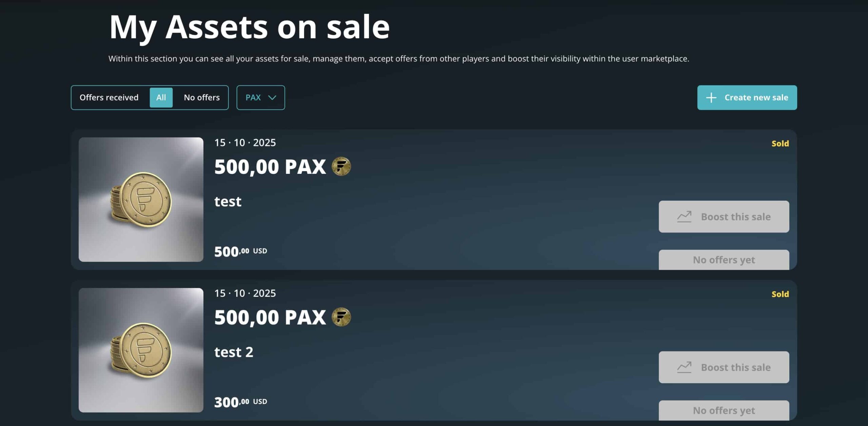Click the Sold status on the test listing

(780, 144)
